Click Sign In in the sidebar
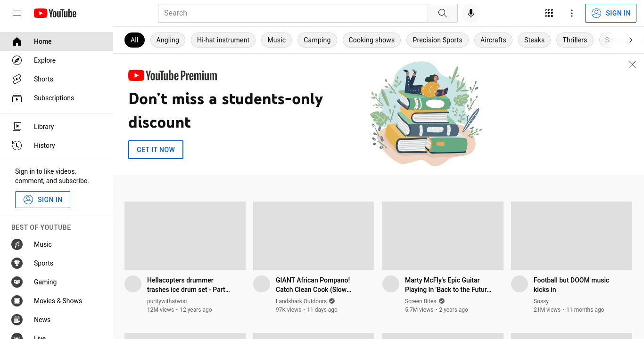The height and width of the screenshot is (339, 644). 42,200
